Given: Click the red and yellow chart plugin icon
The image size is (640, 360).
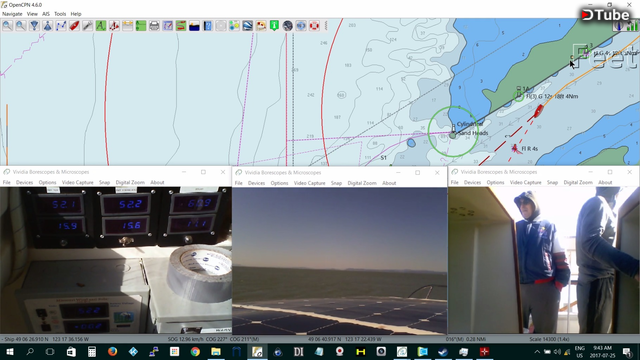Looking at the screenshot, I should 261,26.
